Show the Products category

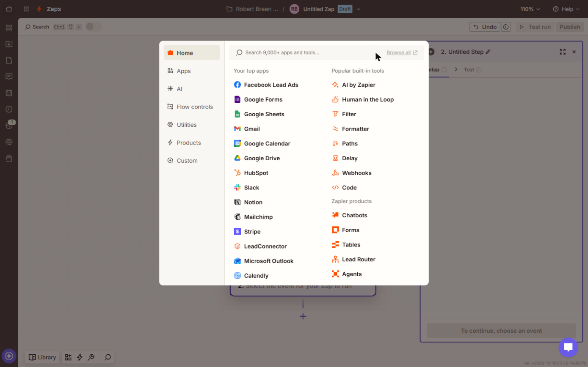click(192, 143)
